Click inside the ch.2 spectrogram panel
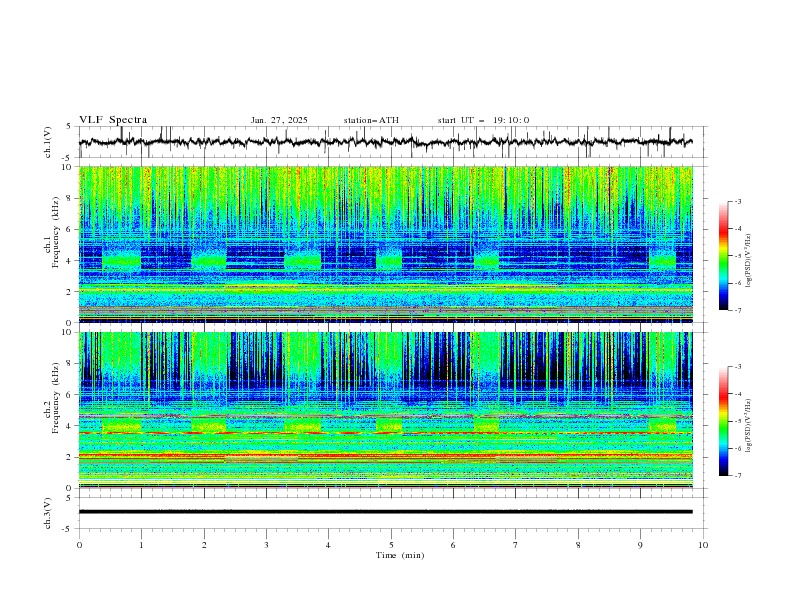Screen dimensions: 792x612 pos(386,410)
